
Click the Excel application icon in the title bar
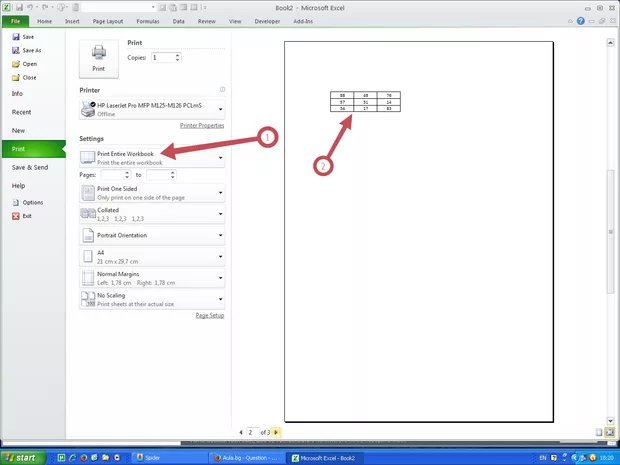pyautogui.click(x=7, y=7)
